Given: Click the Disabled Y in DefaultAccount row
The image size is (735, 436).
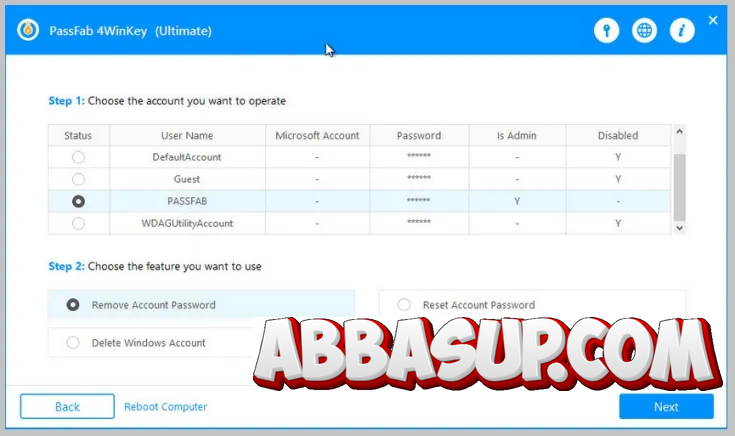Looking at the screenshot, I should pos(618,157).
